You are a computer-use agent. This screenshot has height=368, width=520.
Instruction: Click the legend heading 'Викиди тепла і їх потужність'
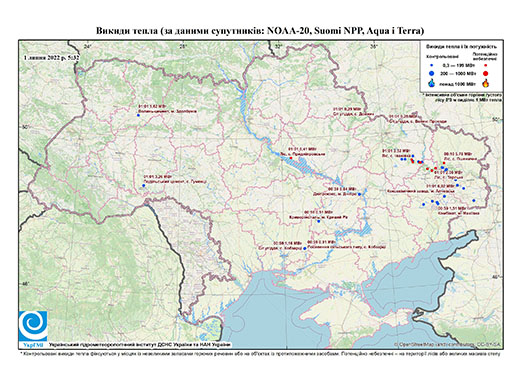tap(461, 46)
